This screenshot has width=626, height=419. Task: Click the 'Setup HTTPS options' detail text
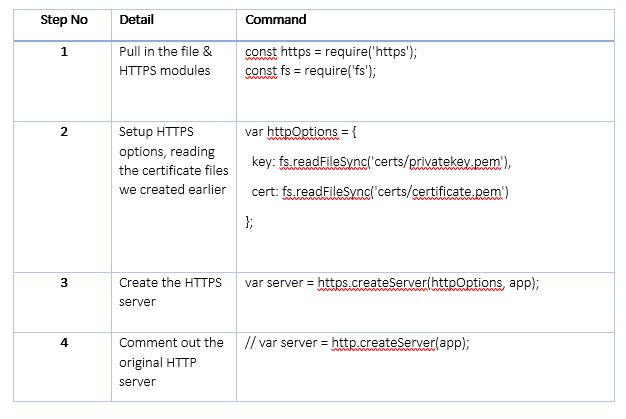[170, 160]
